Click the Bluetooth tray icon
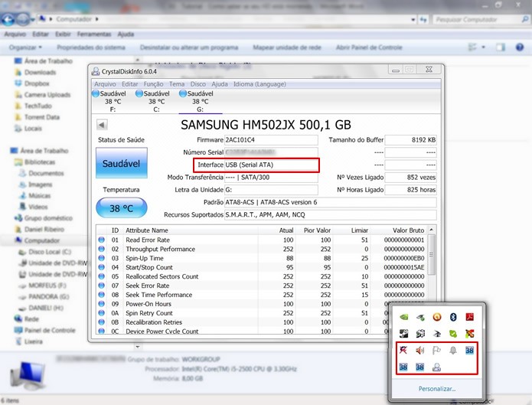 (x=452, y=316)
